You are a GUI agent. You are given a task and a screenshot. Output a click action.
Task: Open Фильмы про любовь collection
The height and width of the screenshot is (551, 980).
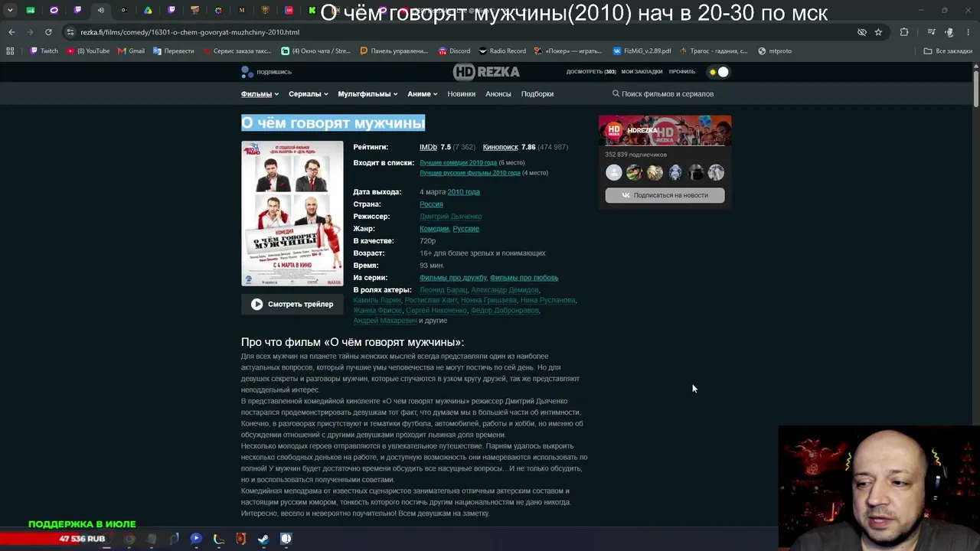point(524,278)
